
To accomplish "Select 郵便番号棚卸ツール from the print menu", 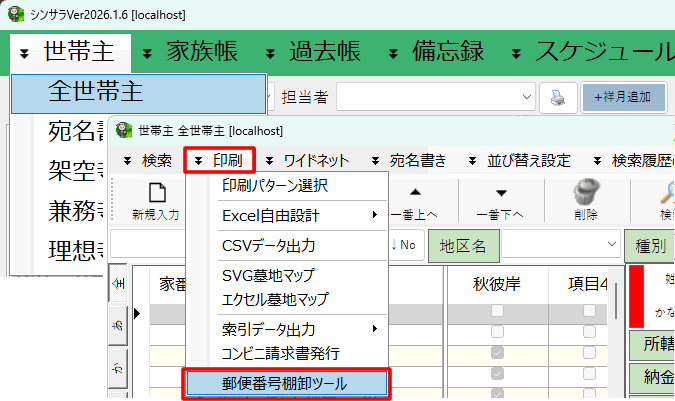I will [x=286, y=382].
